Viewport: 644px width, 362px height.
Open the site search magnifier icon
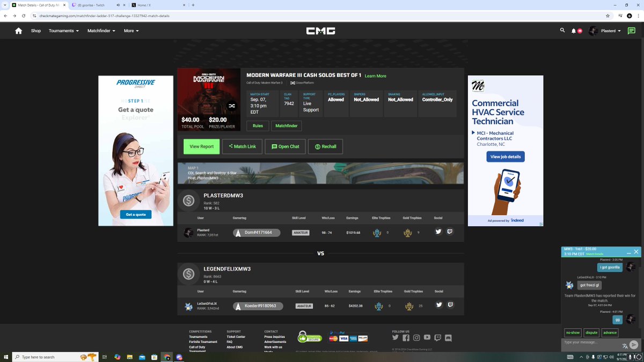[x=562, y=31]
